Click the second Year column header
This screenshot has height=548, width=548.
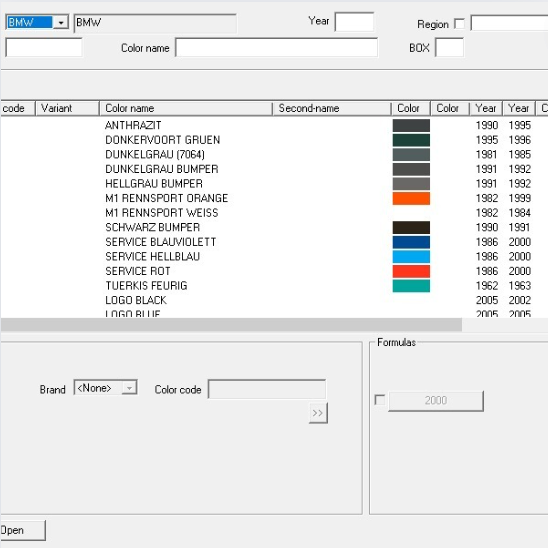[519, 108]
